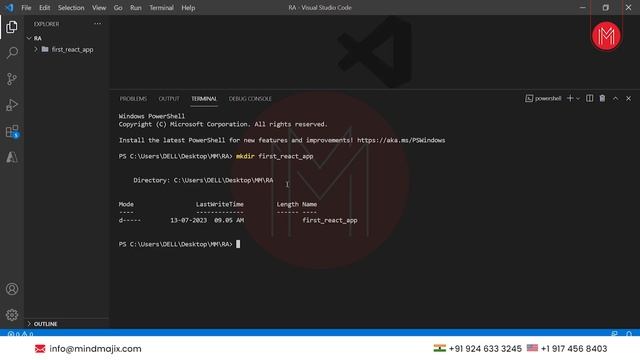Image resolution: width=640 pixels, height=360 pixels.
Task: Open the Search view in activity bar
Action: click(12, 53)
